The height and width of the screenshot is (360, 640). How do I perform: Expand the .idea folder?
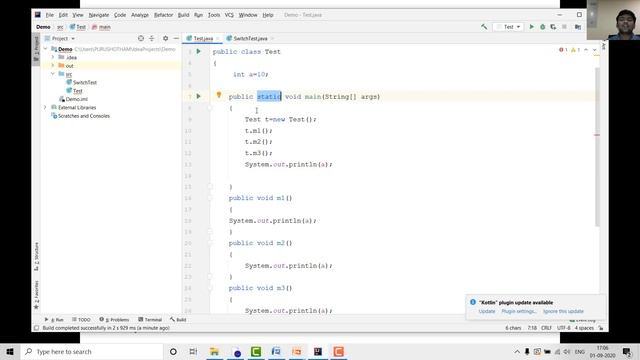[53, 58]
